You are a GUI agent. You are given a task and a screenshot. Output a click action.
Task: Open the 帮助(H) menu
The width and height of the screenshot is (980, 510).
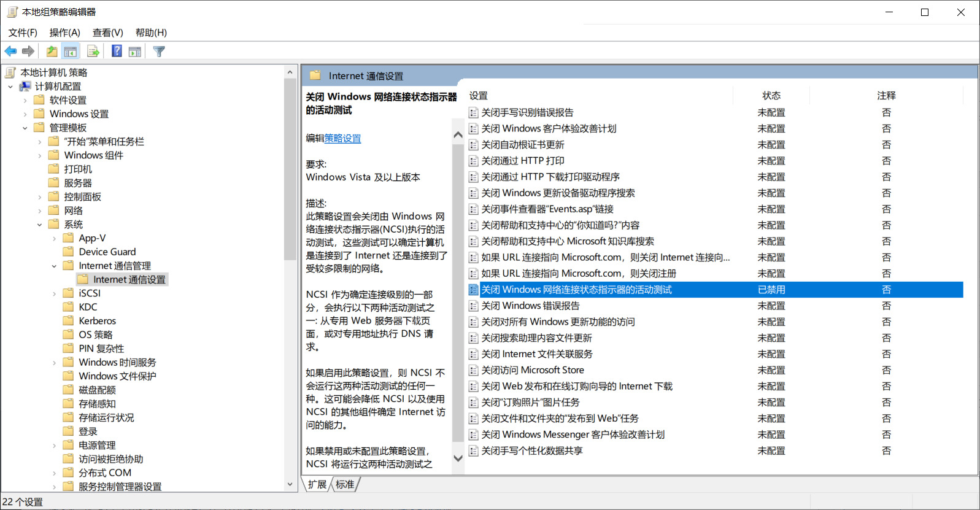click(x=151, y=33)
